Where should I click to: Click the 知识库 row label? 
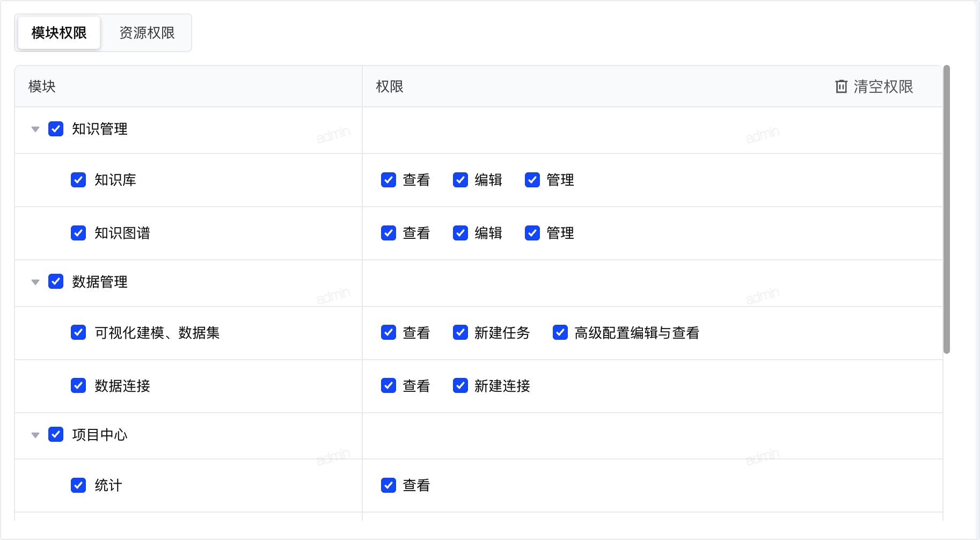(115, 180)
